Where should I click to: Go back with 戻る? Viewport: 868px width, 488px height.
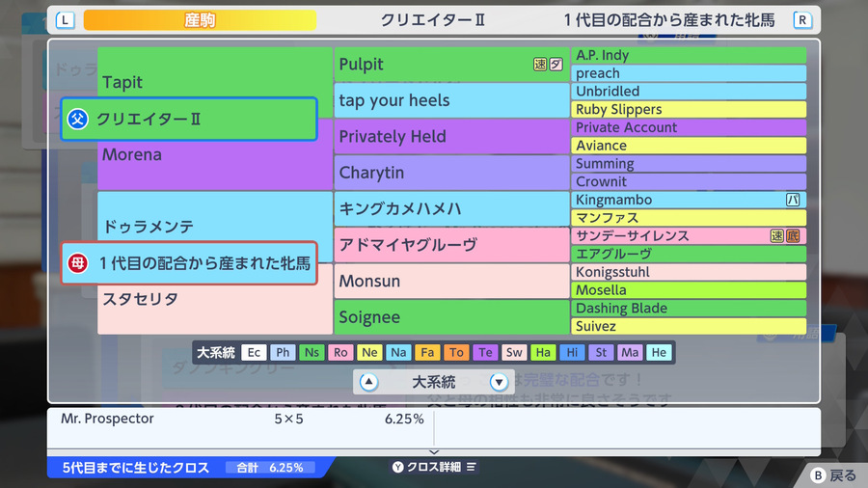point(843,475)
